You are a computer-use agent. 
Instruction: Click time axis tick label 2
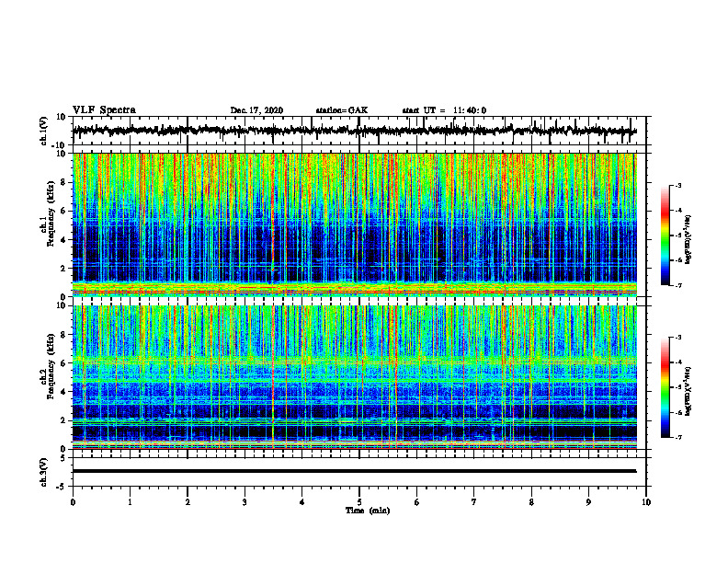pos(188,502)
